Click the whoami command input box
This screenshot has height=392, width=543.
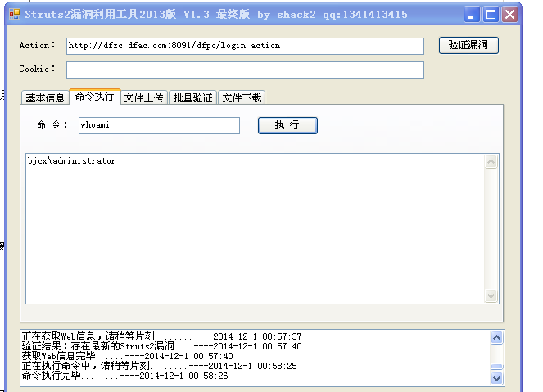159,125
